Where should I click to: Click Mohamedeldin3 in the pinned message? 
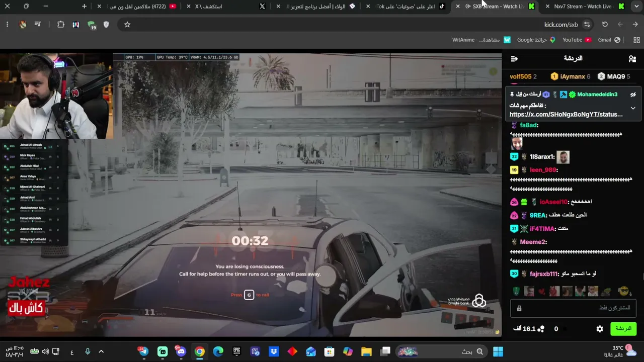(597, 95)
